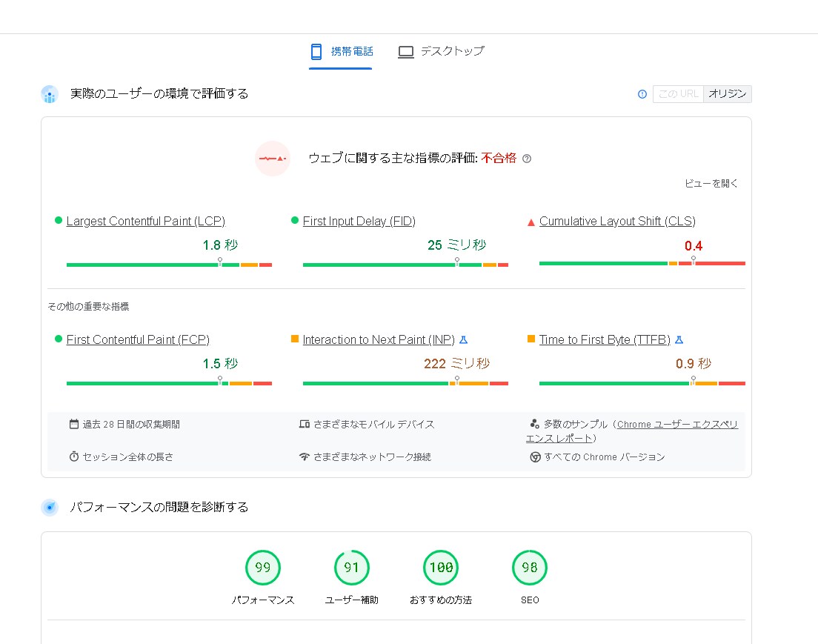Click the samples icon beside 多数のサンプル
Image resolution: width=818 pixels, height=644 pixels.
[x=535, y=424]
